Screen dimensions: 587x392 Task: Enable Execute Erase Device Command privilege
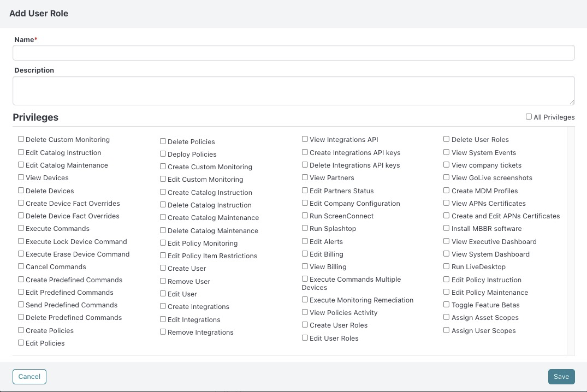21,254
